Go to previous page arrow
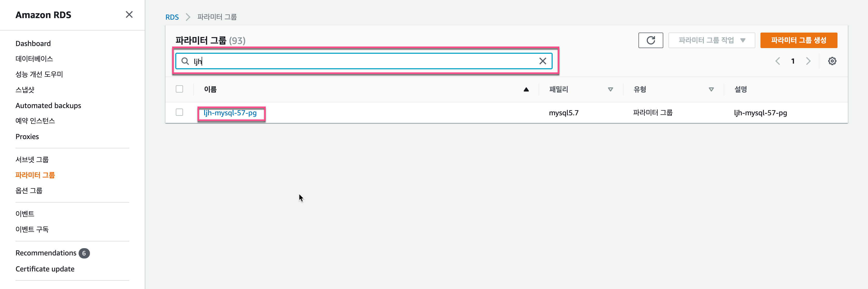 (778, 61)
